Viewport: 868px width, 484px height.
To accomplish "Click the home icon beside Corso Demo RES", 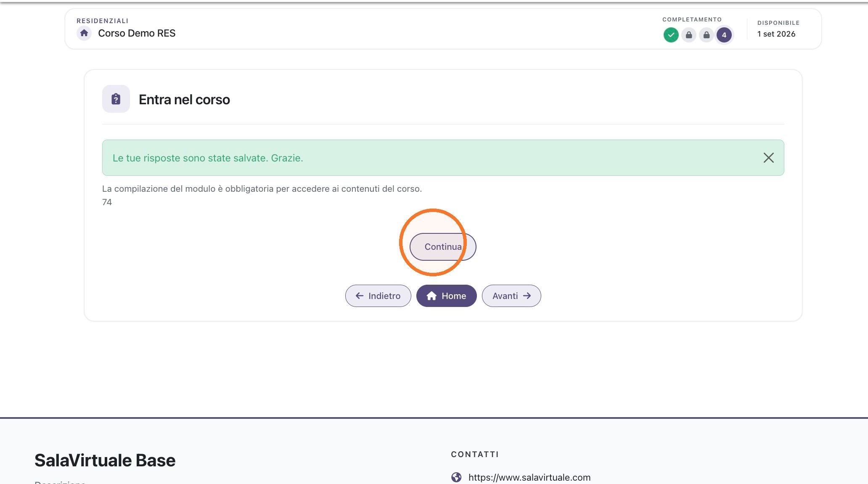I will (84, 33).
